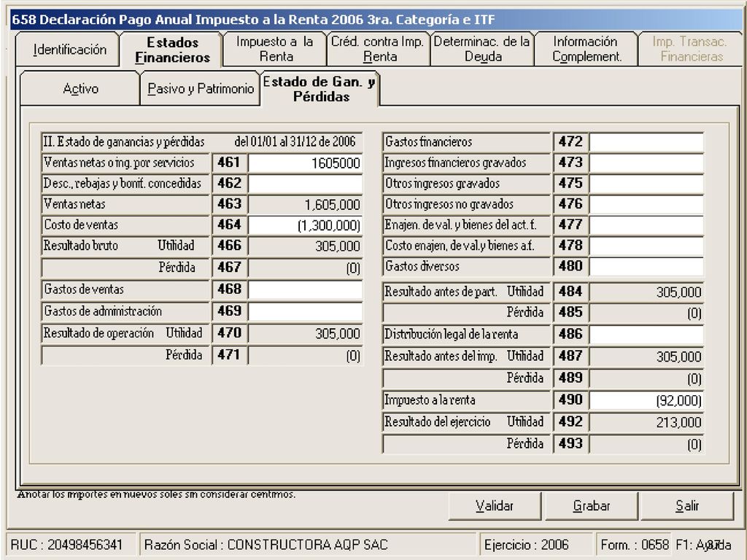Focus field 473 Ingresos financieros gravados
The image size is (747, 560).
pos(646,163)
